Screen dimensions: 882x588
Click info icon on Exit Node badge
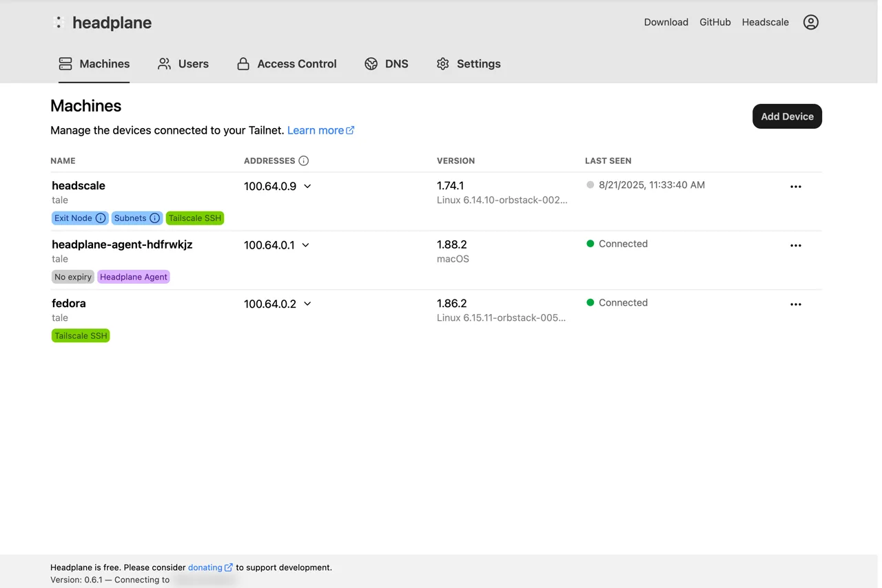[101, 218]
